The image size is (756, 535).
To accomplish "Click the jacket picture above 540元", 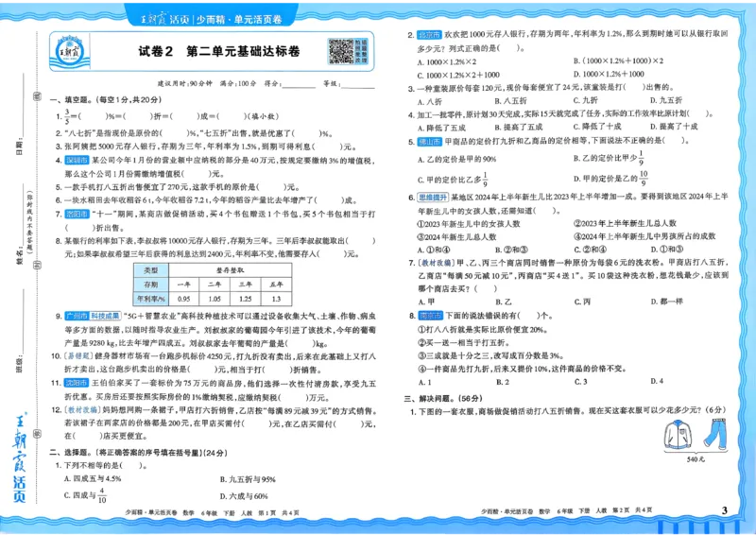I will point(679,435).
